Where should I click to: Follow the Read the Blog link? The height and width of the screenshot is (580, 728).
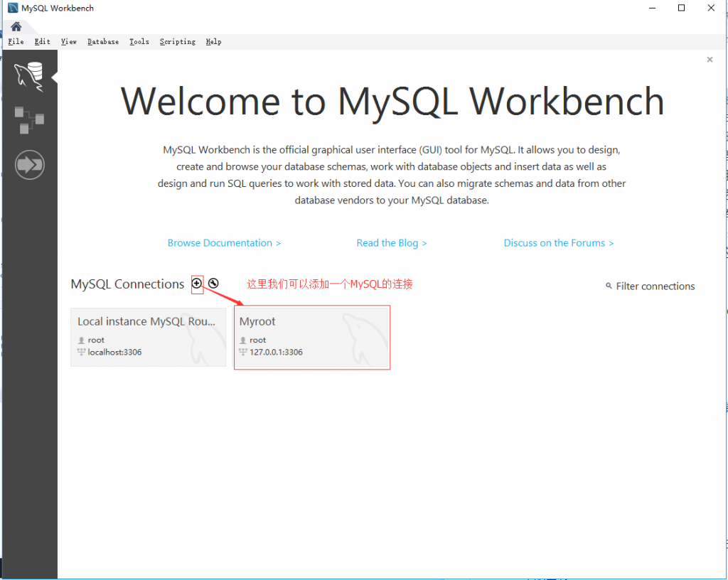(392, 242)
